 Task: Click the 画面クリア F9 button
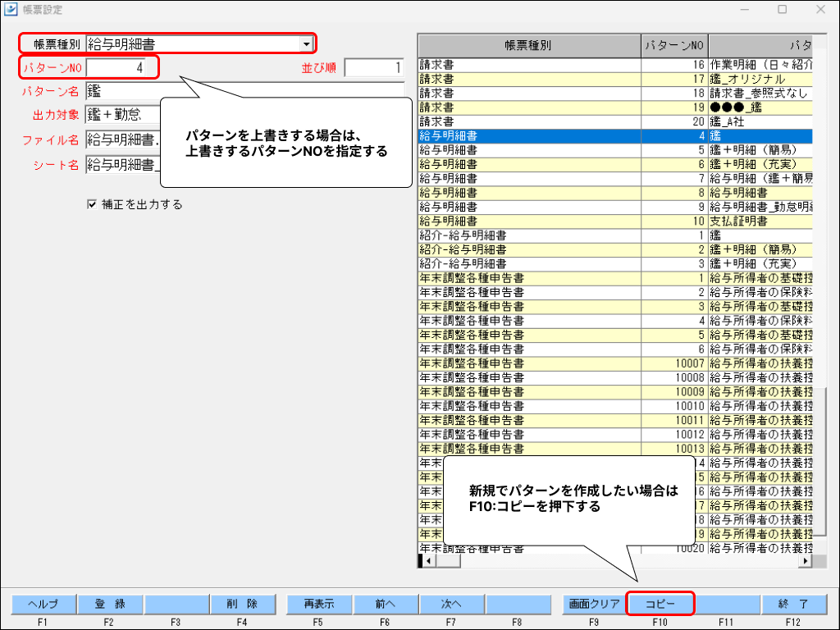pos(594,604)
